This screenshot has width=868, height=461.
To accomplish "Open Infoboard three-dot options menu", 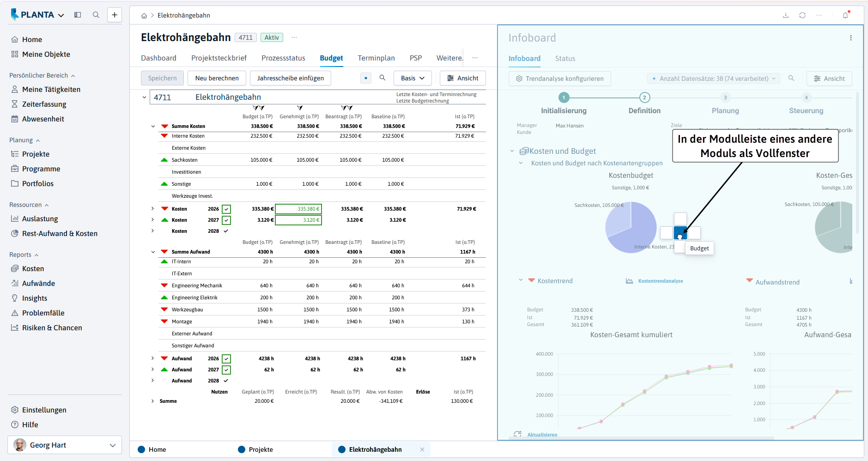I will [x=851, y=38].
